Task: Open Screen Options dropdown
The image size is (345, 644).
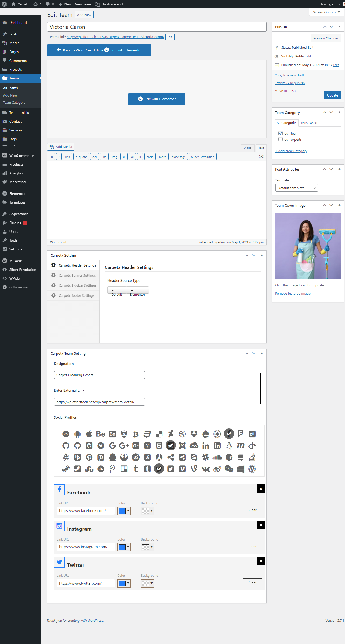Action: coord(326,12)
